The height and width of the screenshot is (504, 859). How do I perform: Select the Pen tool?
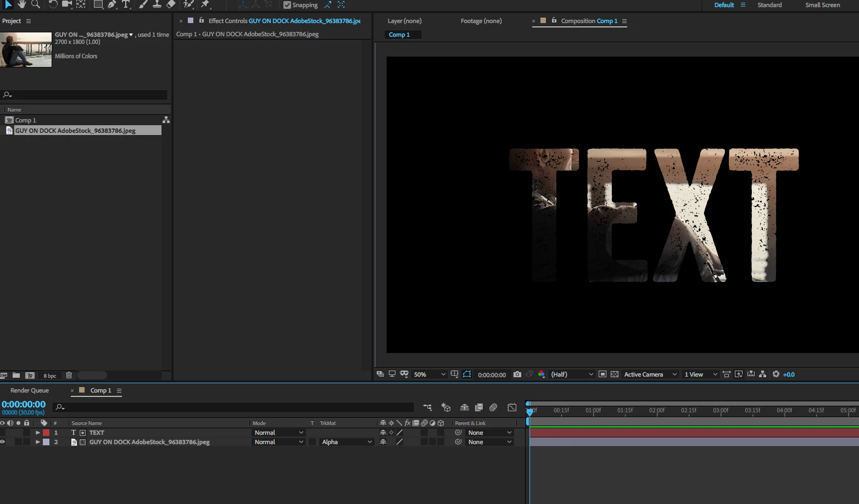[112, 4]
